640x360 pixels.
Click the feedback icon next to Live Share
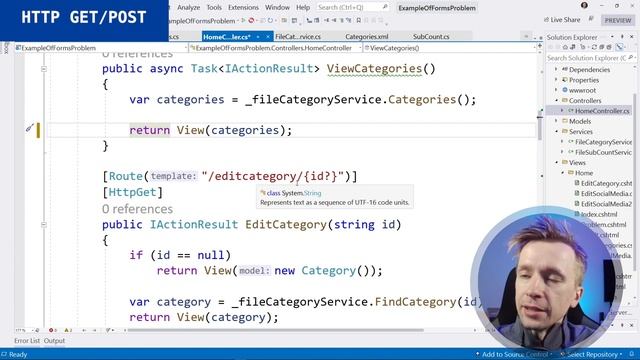click(591, 19)
